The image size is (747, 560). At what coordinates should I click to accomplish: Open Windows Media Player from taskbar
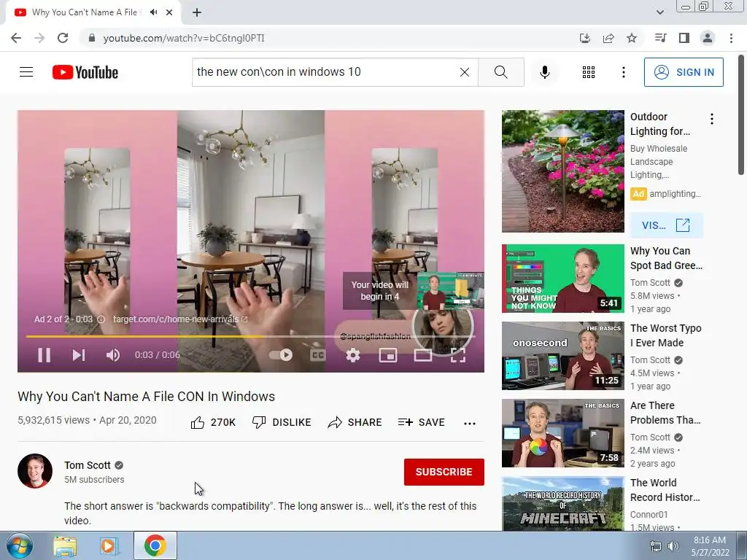[109, 546]
